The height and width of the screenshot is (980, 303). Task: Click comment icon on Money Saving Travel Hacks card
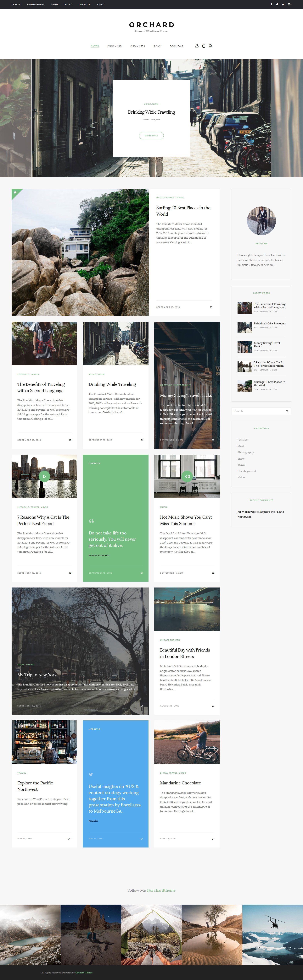(x=213, y=440)
